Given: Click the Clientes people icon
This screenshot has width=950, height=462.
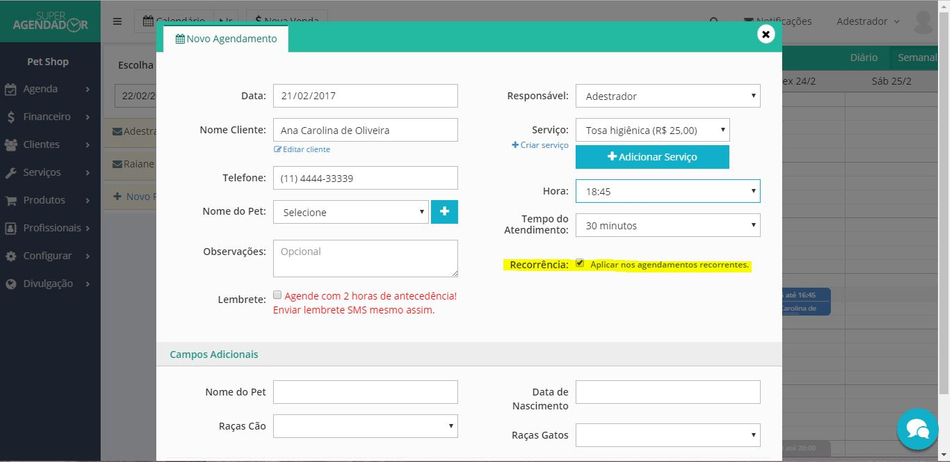Looking at the screenshot, I should 11,145.
